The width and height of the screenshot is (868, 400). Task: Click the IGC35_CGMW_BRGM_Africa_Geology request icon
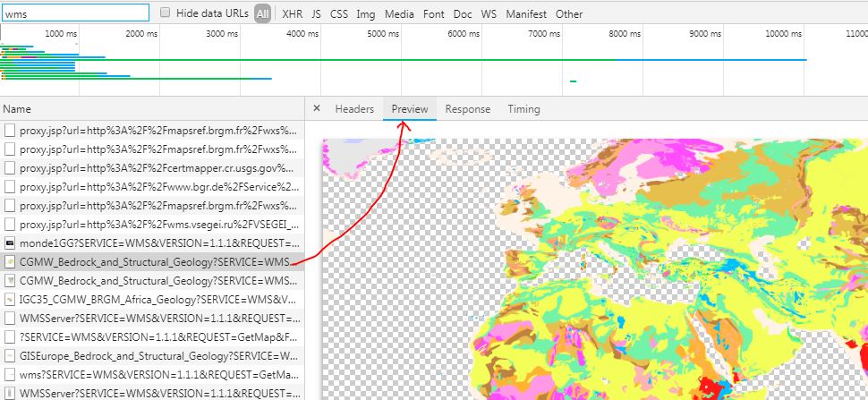click(10, 299)
